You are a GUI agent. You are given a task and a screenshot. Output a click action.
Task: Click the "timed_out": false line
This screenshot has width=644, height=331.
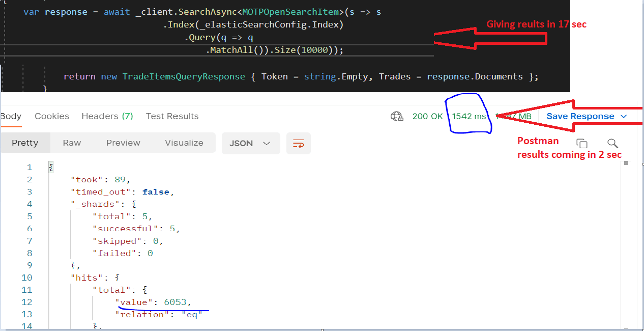tap(123, 192)
